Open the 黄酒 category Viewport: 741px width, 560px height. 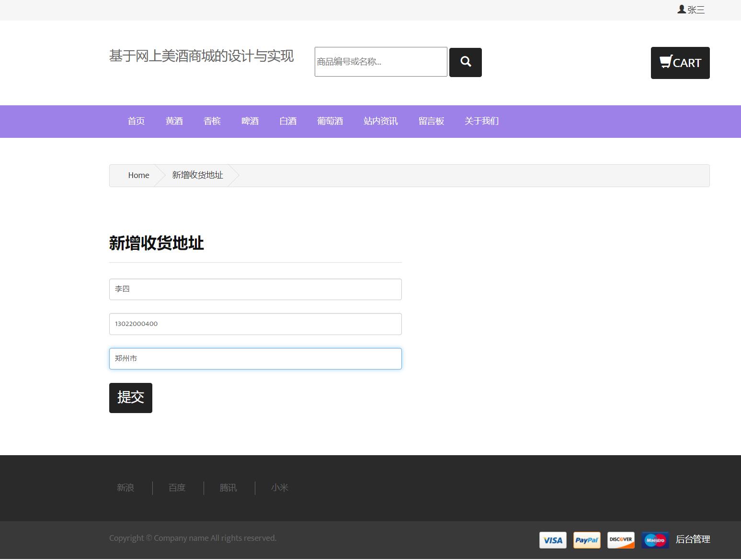tap(174, 121)
